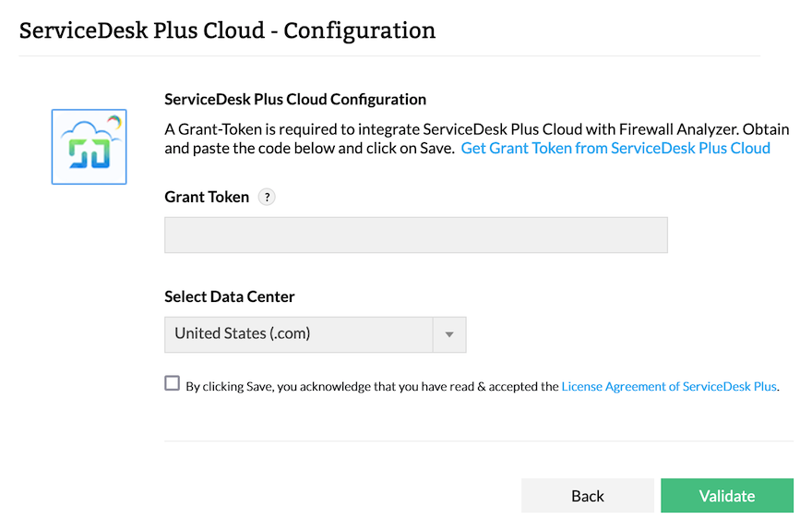Click the ServiceDesk Plus Cloud logo

tap(89, 146)
